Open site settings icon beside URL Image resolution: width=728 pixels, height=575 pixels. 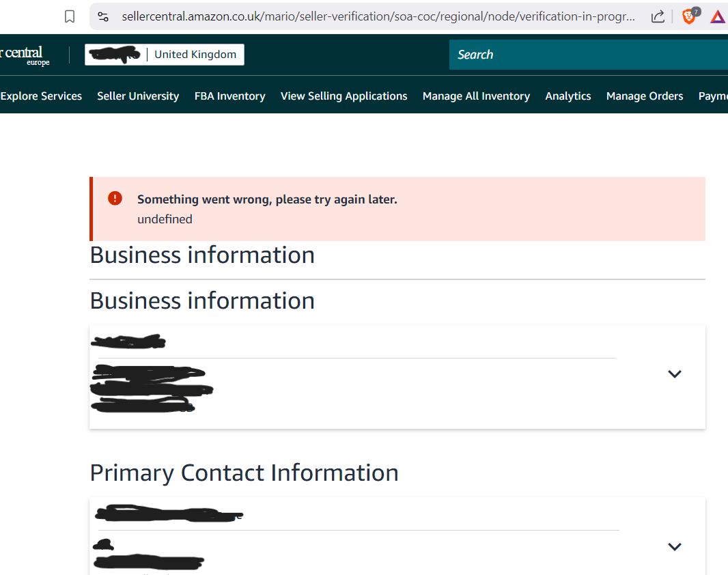pyautogui.click(x=103, y=16)
